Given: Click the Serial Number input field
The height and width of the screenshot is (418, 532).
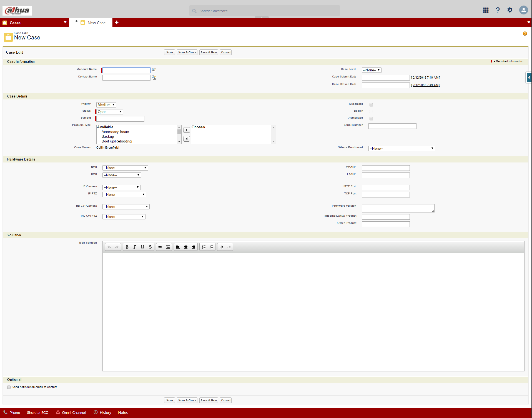Looking at the screenshot, I should point(392,126).
